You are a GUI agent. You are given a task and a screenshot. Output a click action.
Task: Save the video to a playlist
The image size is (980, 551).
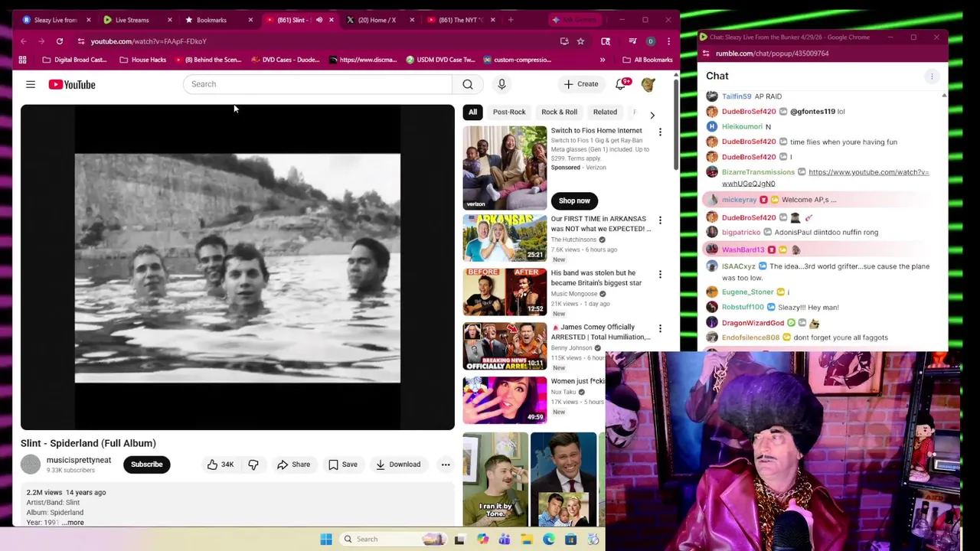pyautogui.click(x=342, y=465)
